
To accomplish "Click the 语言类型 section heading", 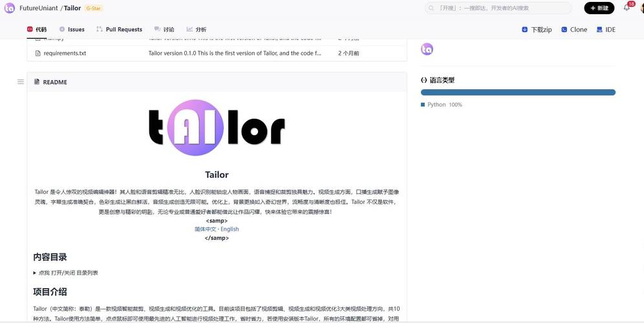I will click(x=442, y=81).
